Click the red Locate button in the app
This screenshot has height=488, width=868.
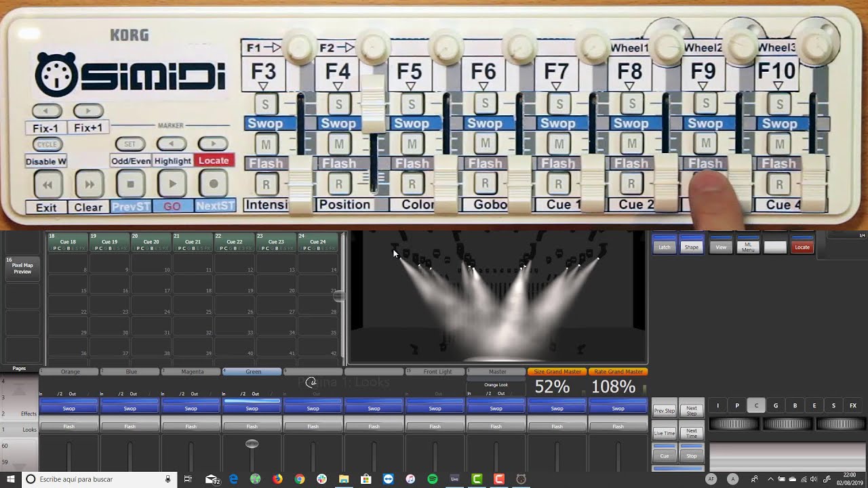[802, 246]
